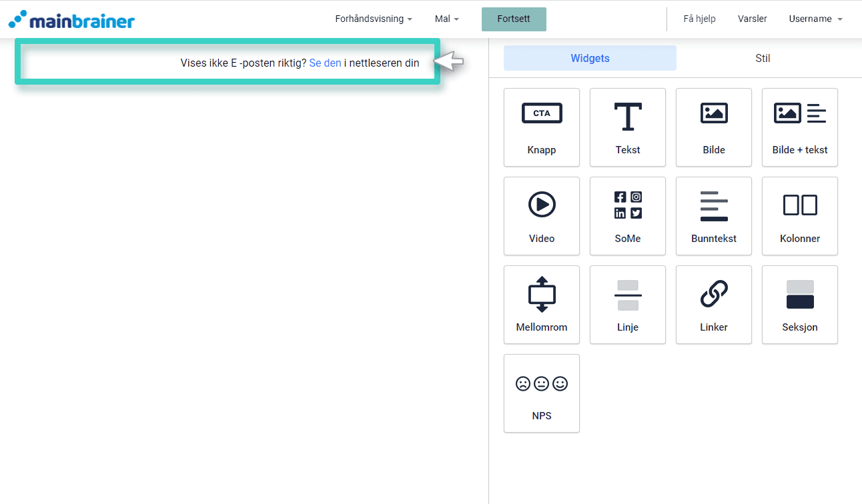
Task: Select the Linker chain-link widget
Action: tap(713, 305)
